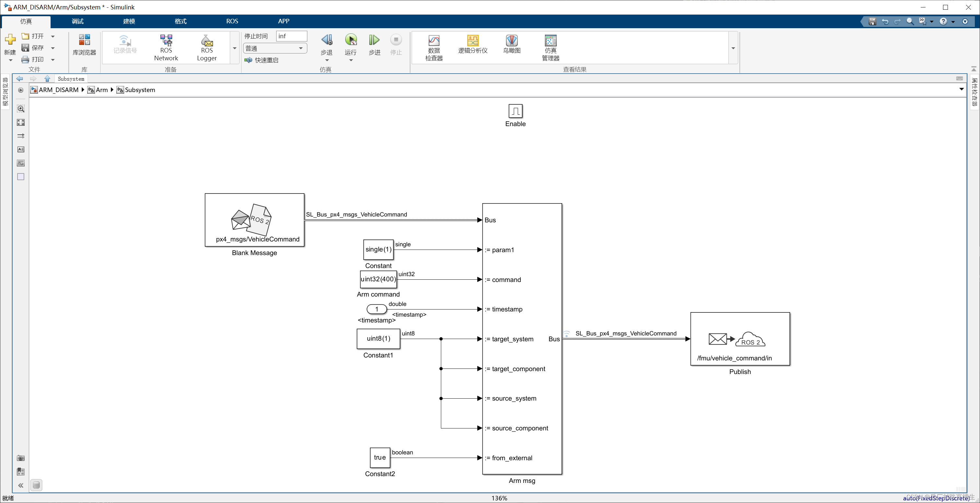Image resolution: width=980 pixels, height=503 pixels.
Task: Open the Logic Analyzer (逻辑分析仪)
Action: 473,44
